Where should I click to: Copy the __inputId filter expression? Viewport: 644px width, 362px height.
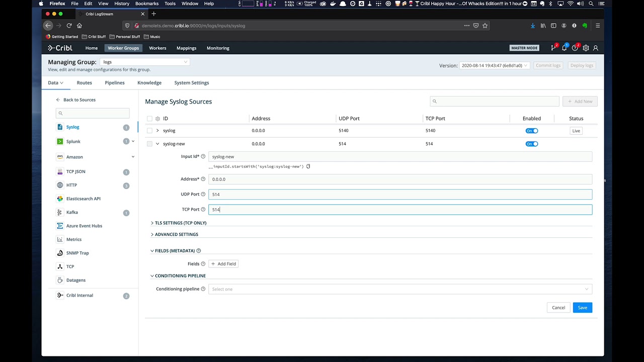pyautogui.click(x=308, y=166)
